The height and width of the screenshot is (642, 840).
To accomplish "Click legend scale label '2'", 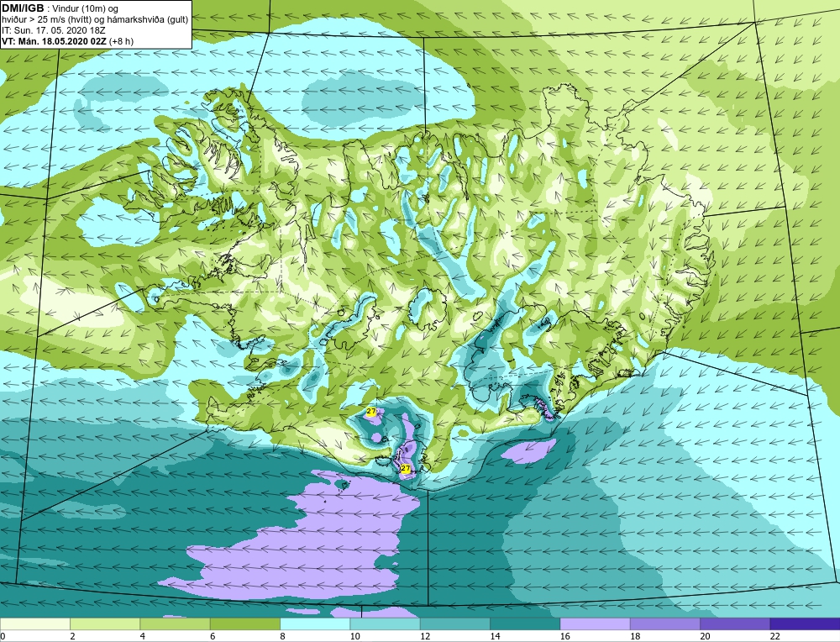I will click(x=72, y=636).
